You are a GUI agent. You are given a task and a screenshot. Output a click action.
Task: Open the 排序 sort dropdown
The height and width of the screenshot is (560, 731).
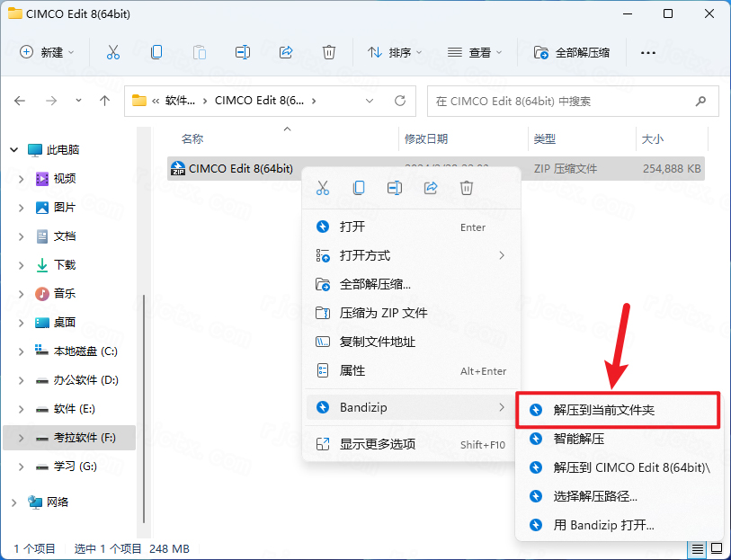point(395,52)
